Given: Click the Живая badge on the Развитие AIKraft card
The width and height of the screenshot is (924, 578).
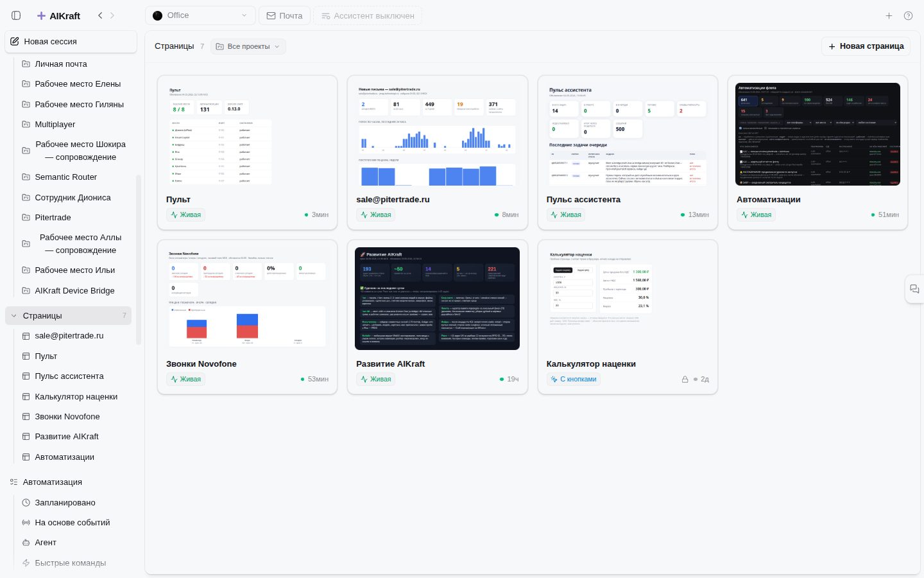Looking at the screenshot, I should click(375, 380).
